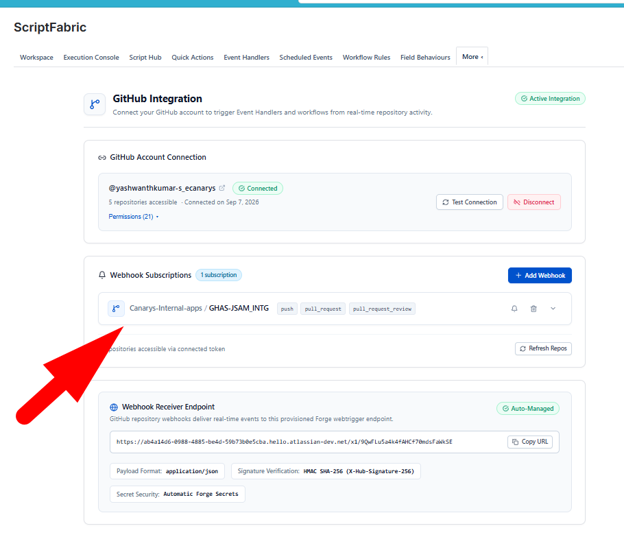Open external link icon next to yashwanthkumar-s_ecanarys

tap(222, 188)
